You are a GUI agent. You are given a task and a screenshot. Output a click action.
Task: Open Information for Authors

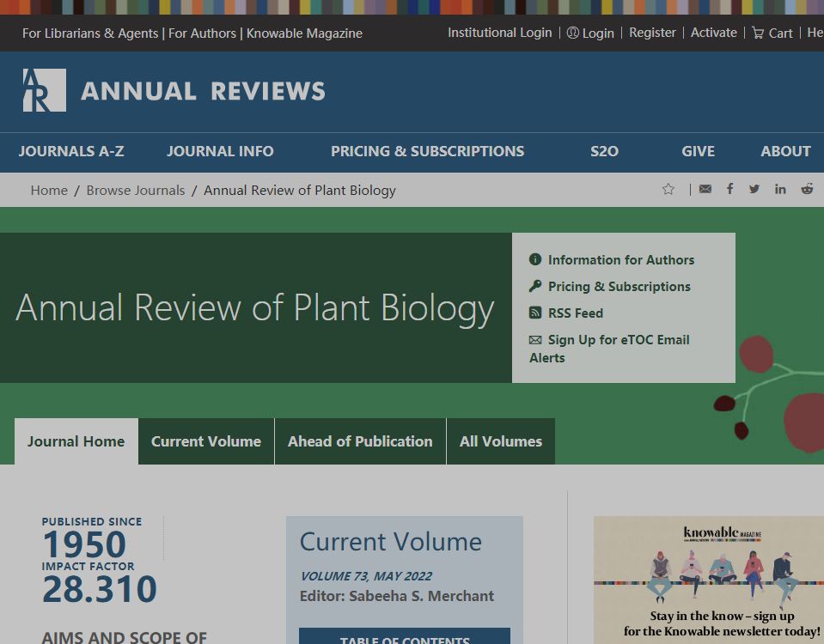pos(620,259)
